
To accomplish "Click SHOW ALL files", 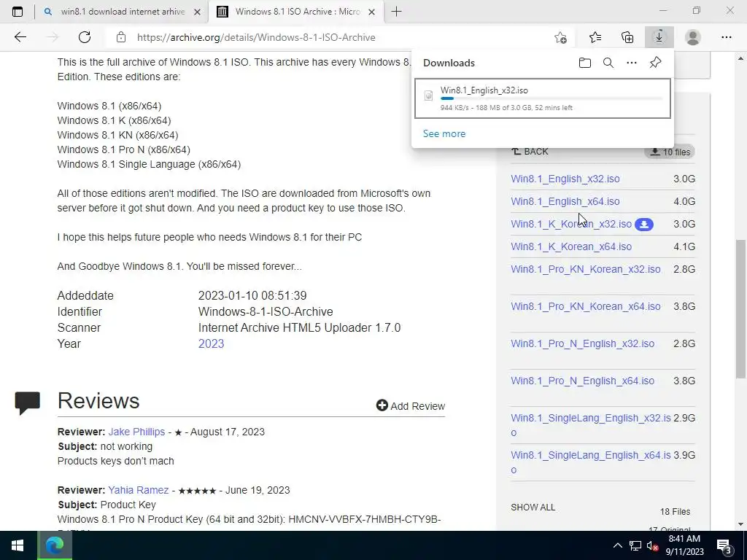I will point(533,507).
